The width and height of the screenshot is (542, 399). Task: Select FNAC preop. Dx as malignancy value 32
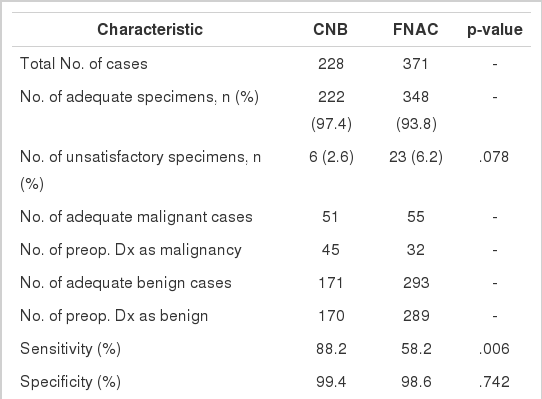(415, 250)
